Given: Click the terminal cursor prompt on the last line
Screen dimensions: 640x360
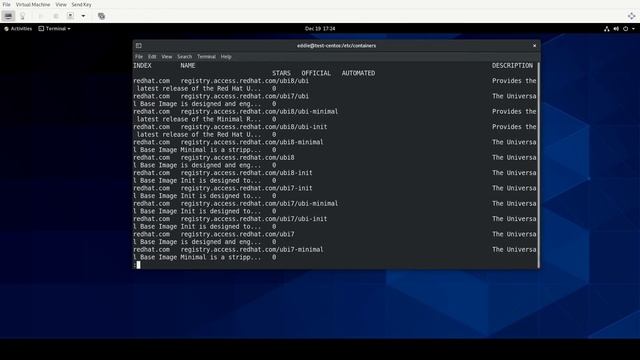Looking at the screenshot, I should click(137, 265).
